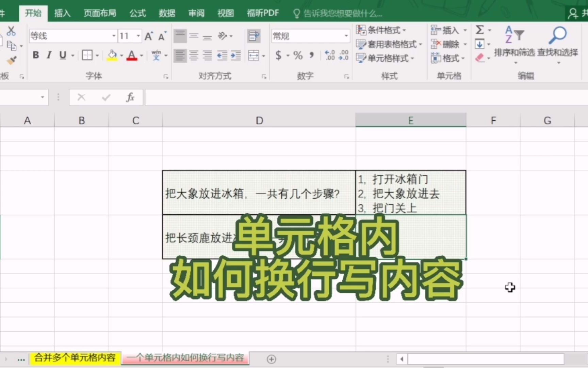The width and height of the screenshot is (588, 368).
Task: Switch to 插入 ribbon tab
Action: pyautogui.click(x=63, y=13)
